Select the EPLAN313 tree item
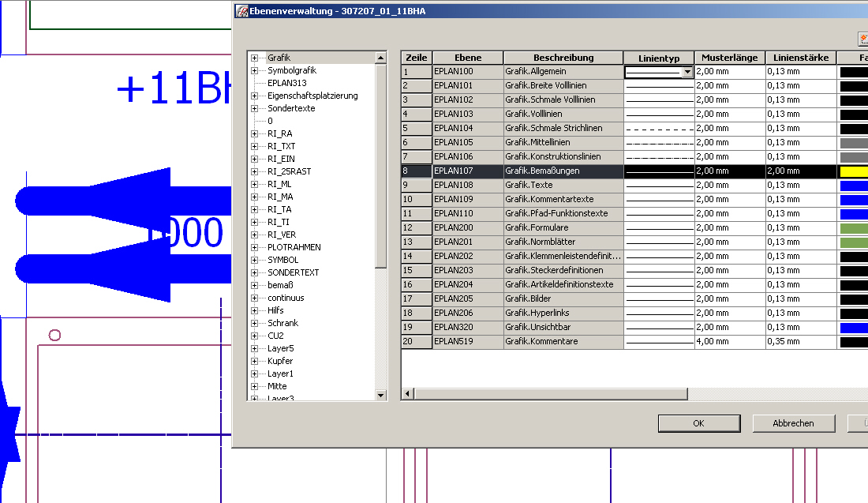 tap(286, 83)
